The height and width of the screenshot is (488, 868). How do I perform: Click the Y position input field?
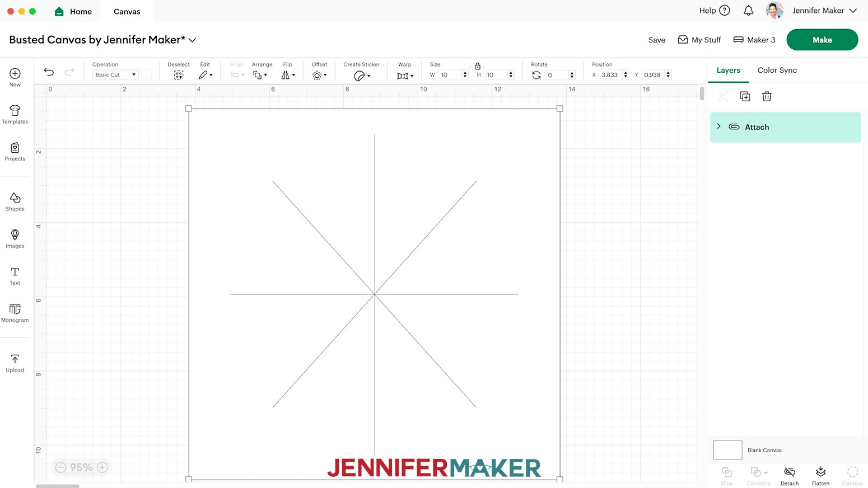point(653,75)
